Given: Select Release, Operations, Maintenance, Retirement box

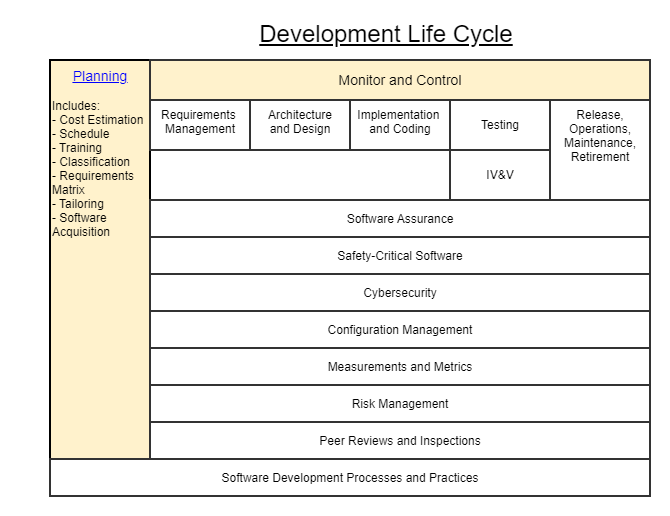Looking at the screenshot, I should pos(600,136).
